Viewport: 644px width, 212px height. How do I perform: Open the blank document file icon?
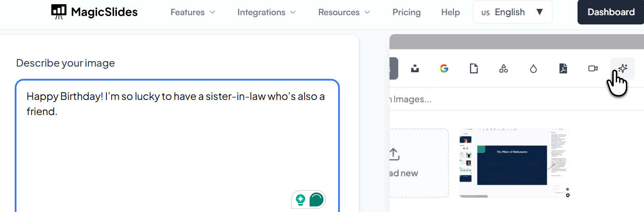(474, 69)
